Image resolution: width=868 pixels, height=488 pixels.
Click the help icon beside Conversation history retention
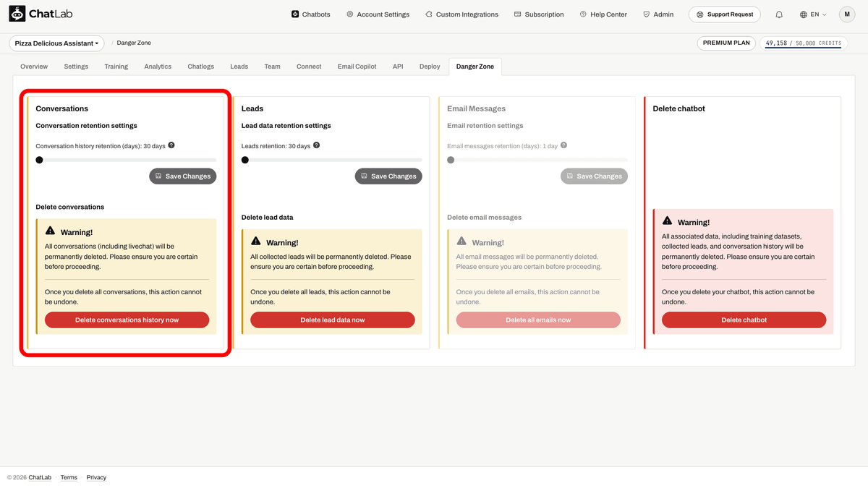[171, 145]
